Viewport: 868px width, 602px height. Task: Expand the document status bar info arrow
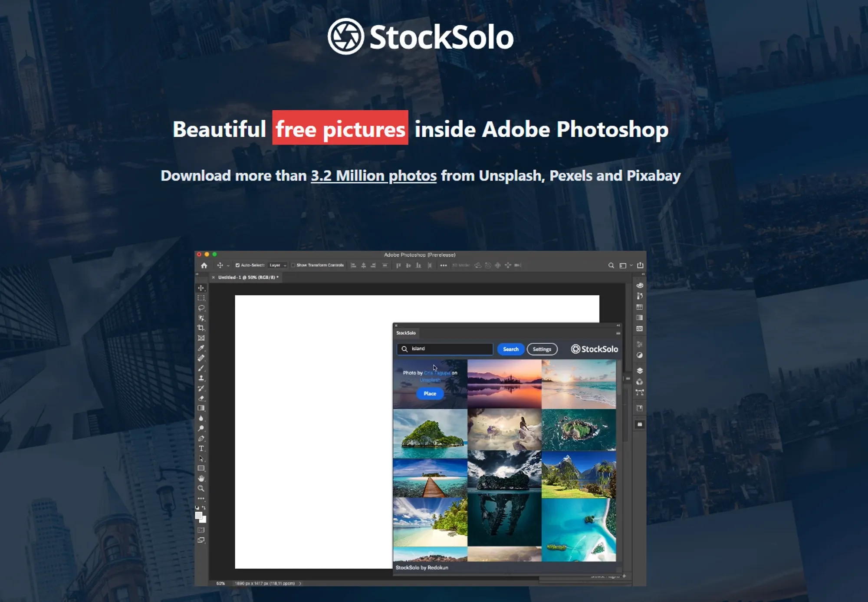(300, 583)
